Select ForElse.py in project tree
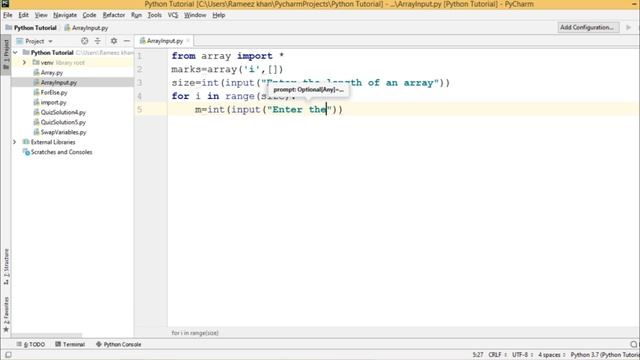The width and height of the screenshot is (640, 360). point(54,93)
